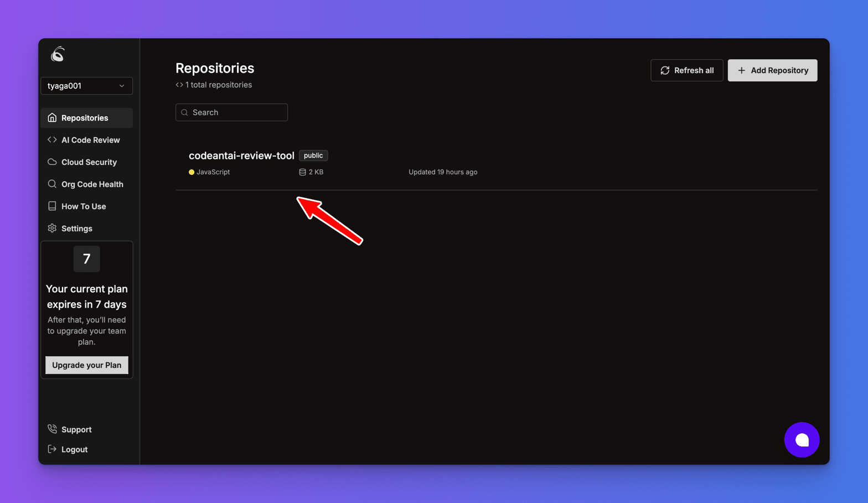The width and height of the screenshot is (868, 503).
Task: Click the Repositories home icon
Action: [x=52, y=117]
